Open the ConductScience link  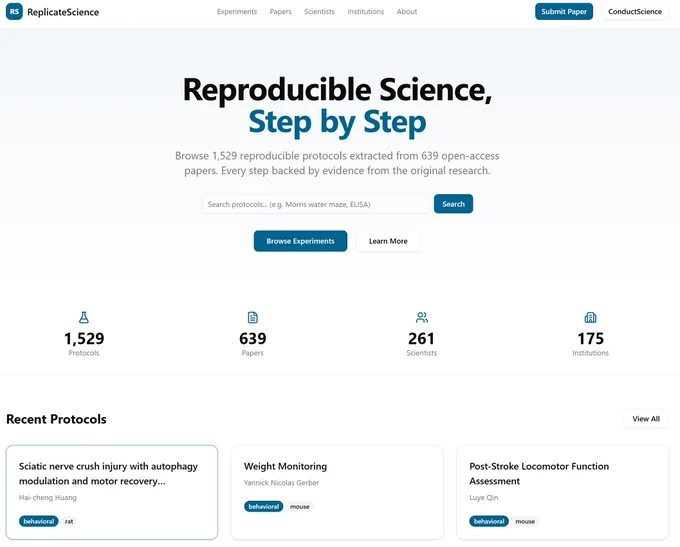[635, 12]
